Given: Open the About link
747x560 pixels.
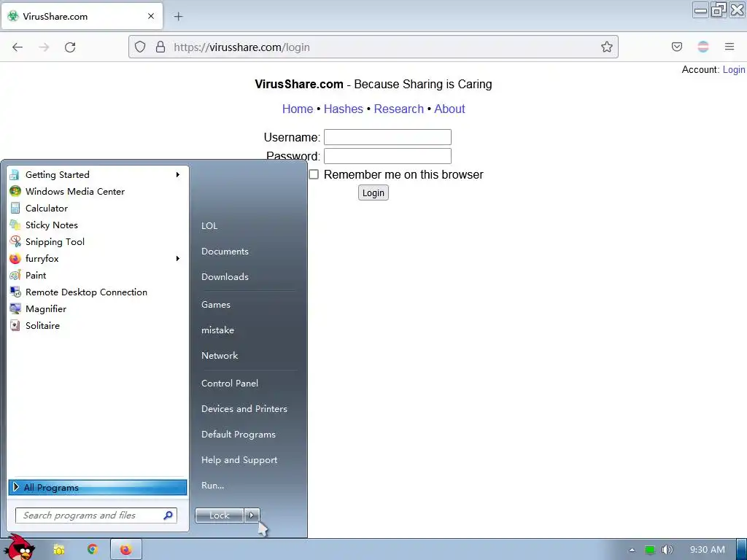Looking at the screenshot, I should 449,109.
